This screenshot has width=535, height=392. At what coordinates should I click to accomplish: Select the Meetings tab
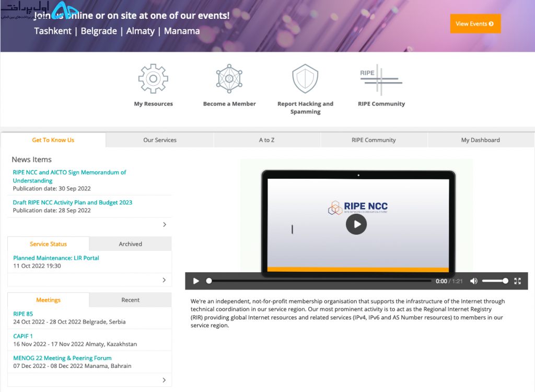pyautogui.click(x=48, y=300)
